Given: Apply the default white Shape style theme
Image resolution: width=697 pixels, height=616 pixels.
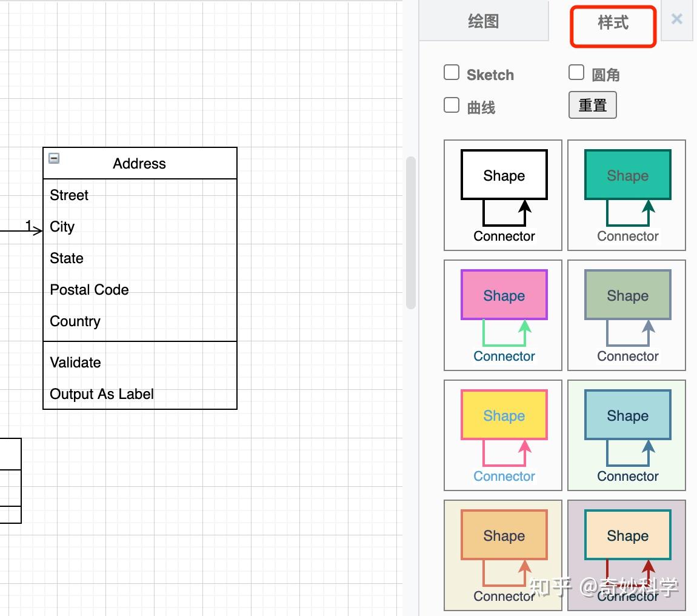Looking at the screenshot, I should 502,194.
